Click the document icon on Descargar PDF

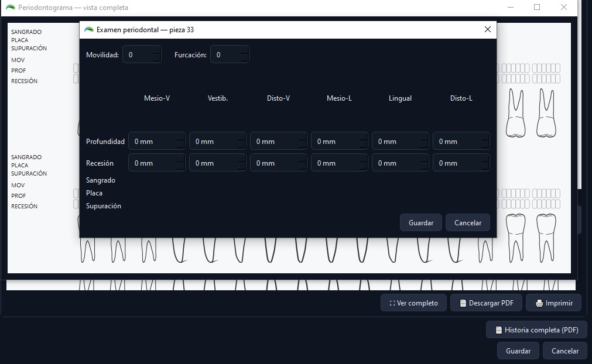[463, 303]
